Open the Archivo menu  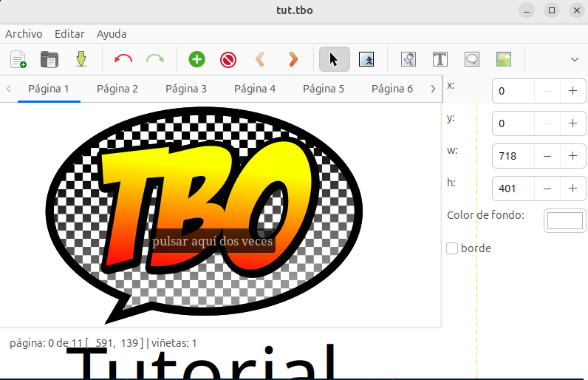click(x=24, y=34)
